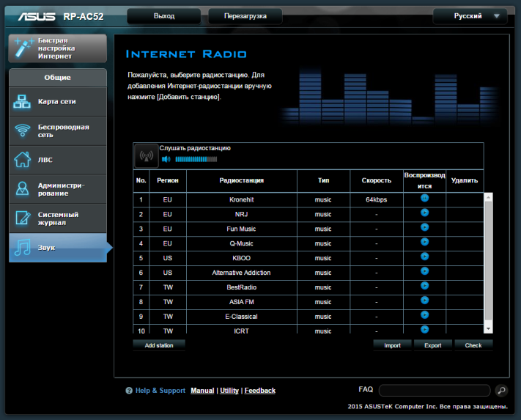Click the Скорость column header
The height and width of the screenshot is (420, 521).
377,180
